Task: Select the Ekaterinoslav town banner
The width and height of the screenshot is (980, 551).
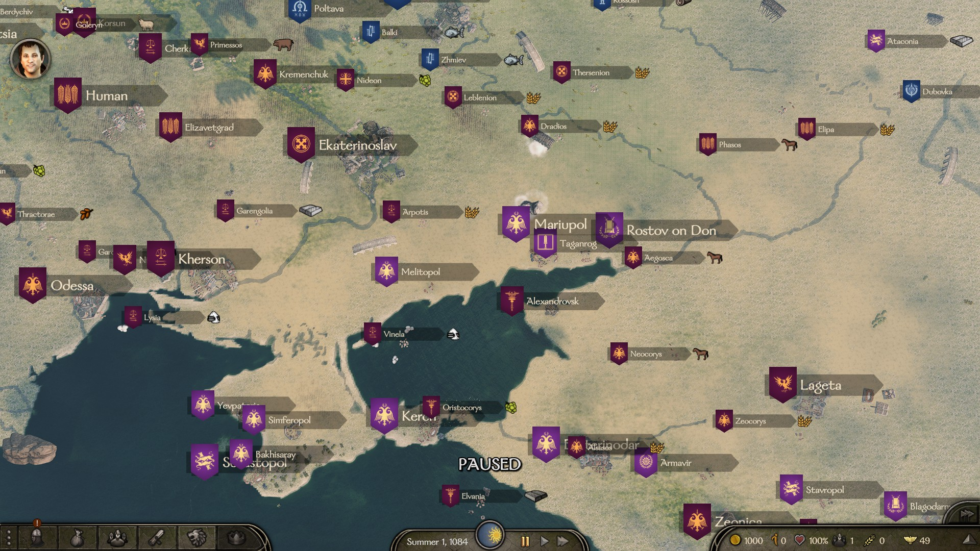Action: tap(301, 144)
